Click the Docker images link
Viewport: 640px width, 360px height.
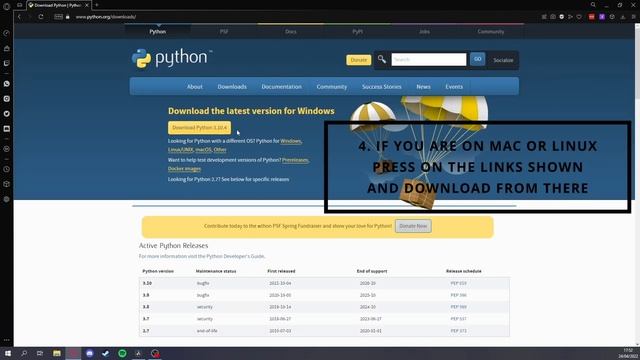(x=184, y=169)
